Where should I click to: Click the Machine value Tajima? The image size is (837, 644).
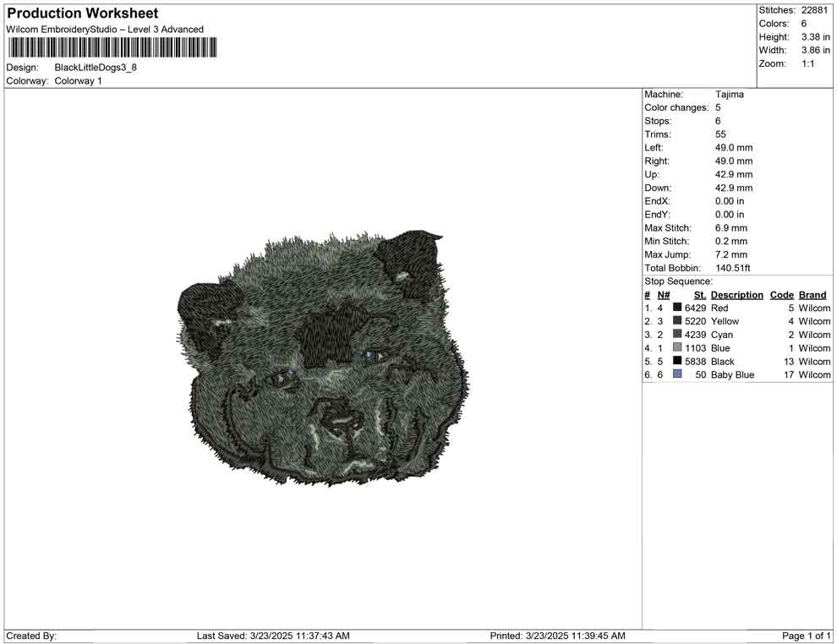coord(729,95)
